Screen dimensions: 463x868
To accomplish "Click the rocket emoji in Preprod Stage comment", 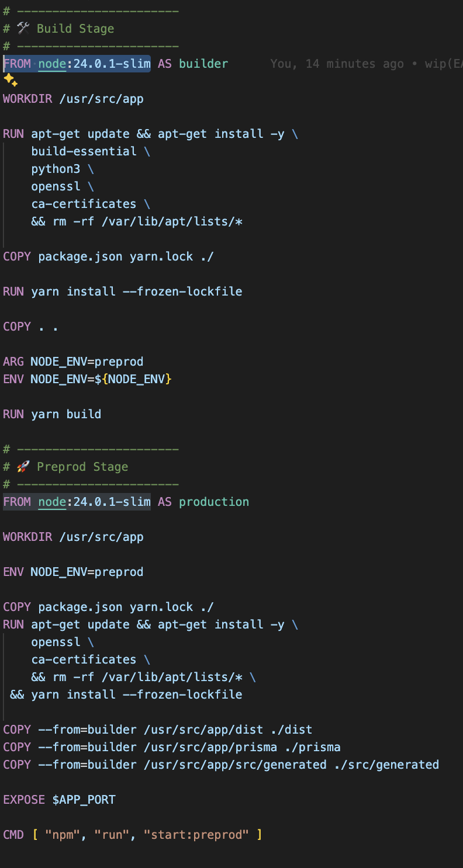I will [23, 467].
